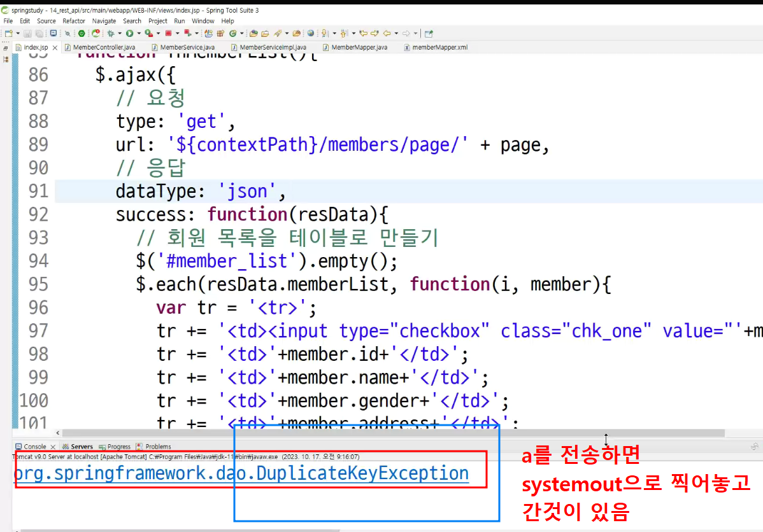Click the Coverage run toolbar icon
The width and height of the screenshot is (763, 532).
(x=148, y=34)
